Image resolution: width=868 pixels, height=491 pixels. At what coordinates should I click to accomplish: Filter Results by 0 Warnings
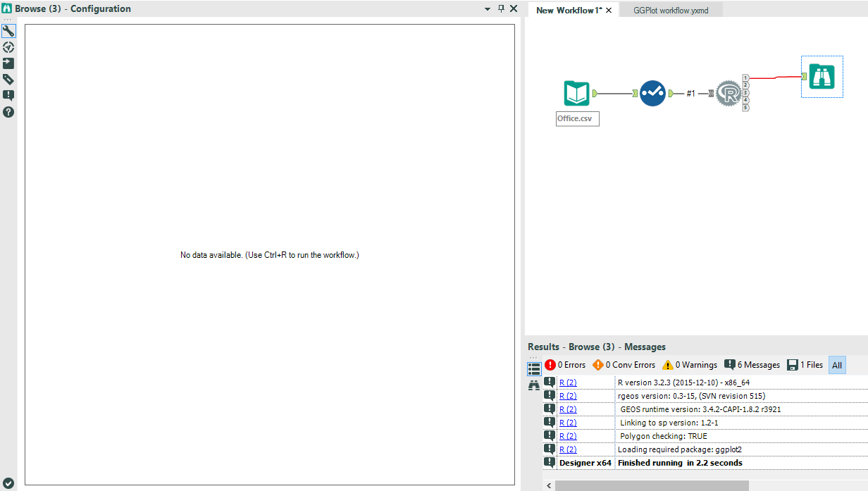(689, 365)
